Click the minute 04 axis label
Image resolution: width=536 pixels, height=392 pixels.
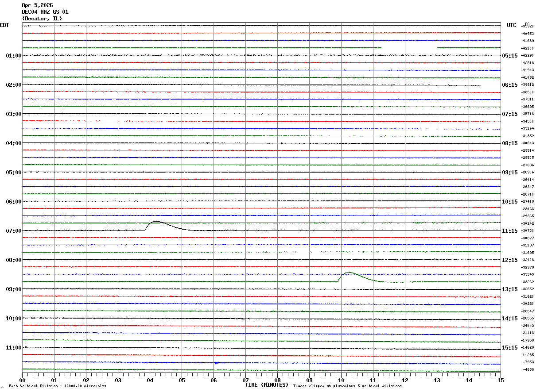(150, 380)
